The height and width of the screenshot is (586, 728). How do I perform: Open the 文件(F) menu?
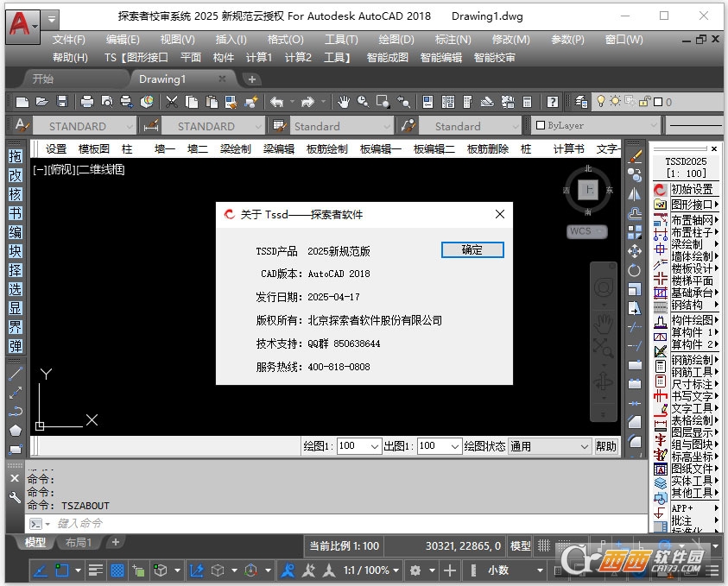[x=69, y=40]
